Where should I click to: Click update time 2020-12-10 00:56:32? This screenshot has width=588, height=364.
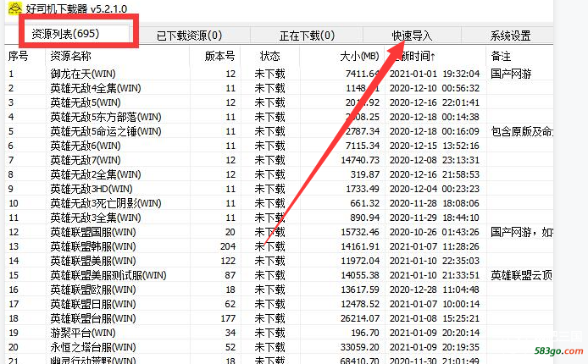pos(435,88)
